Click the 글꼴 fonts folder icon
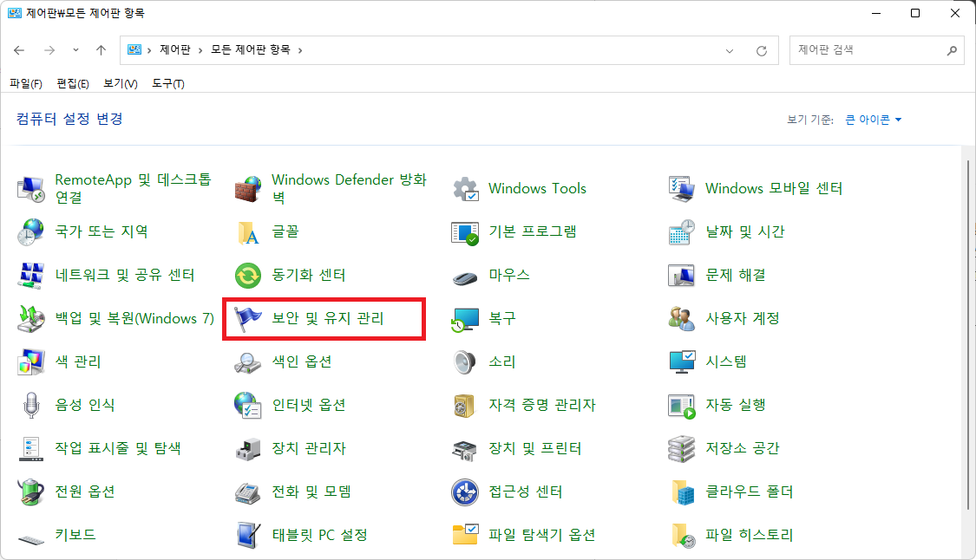This screenshot has height=560, width=976. (x=248, y=232)
